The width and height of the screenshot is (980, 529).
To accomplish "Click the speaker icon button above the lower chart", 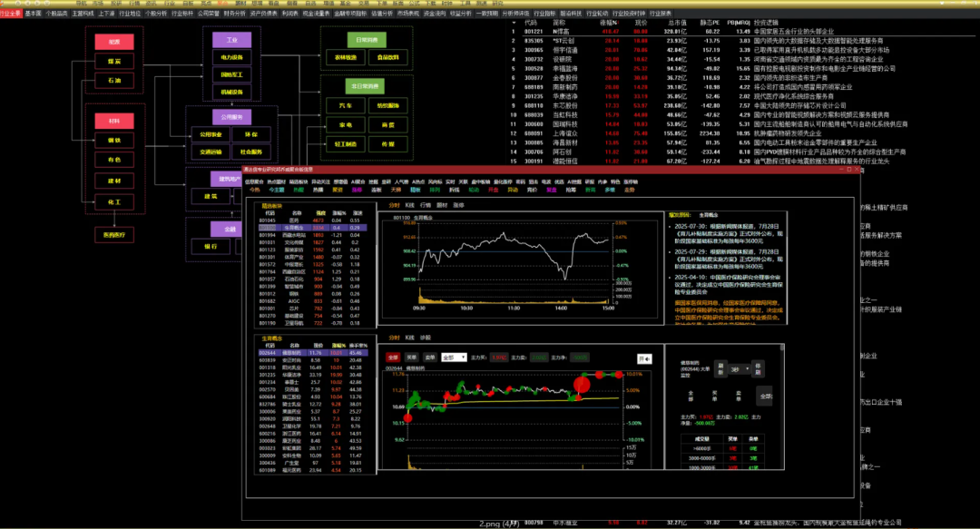I will point(645,358).
